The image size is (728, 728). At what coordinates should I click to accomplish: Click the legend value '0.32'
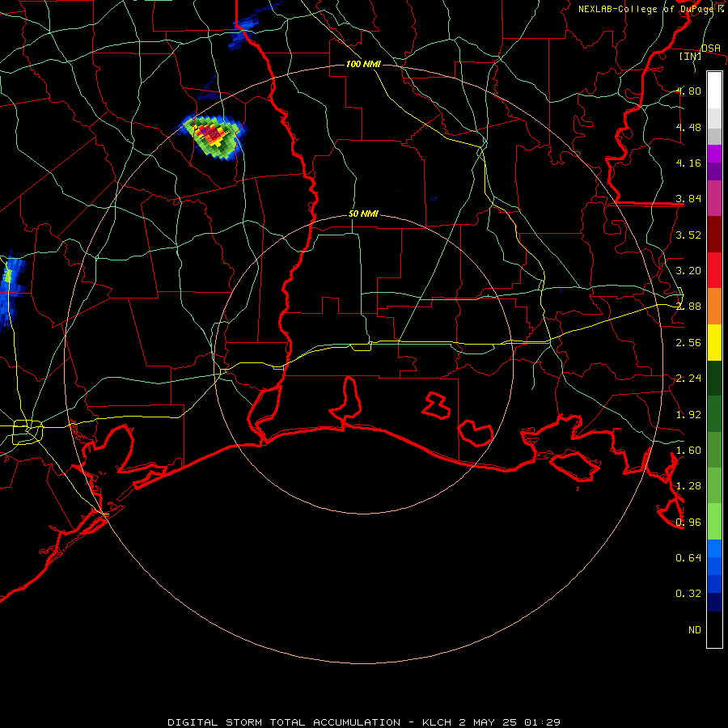pos(688,594)
